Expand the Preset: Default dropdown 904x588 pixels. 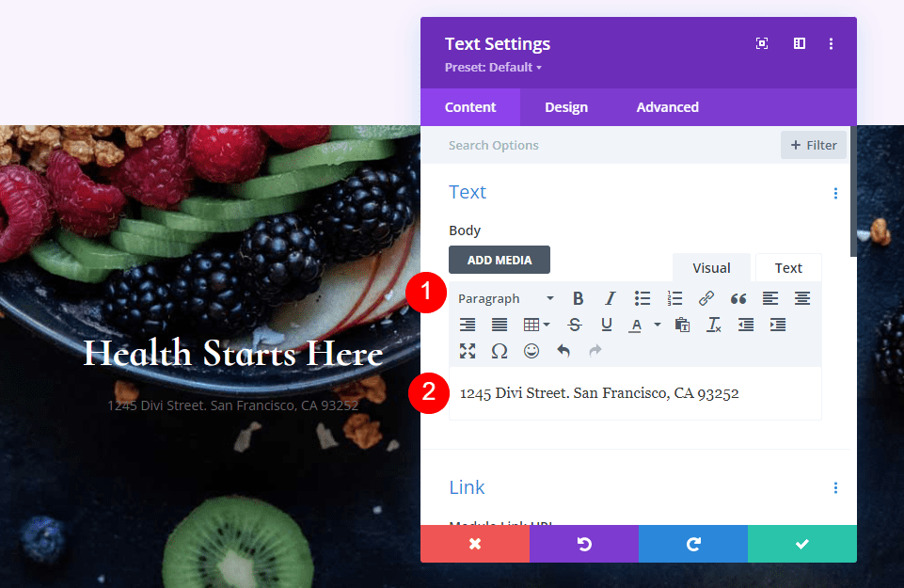[x=492, y=67]
